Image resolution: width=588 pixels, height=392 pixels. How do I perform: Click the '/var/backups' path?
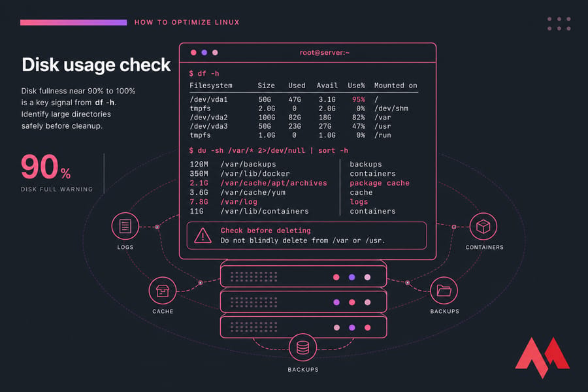[248, 164]
